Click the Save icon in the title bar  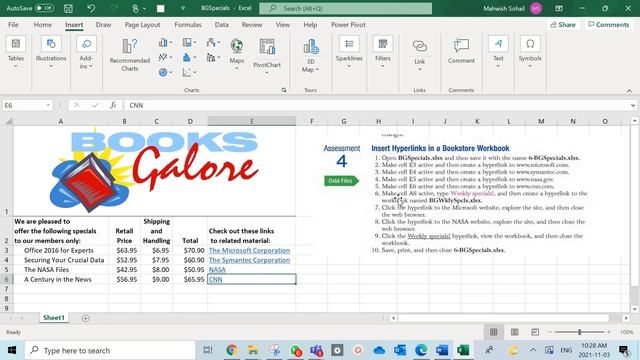click(x=68, y=8)
